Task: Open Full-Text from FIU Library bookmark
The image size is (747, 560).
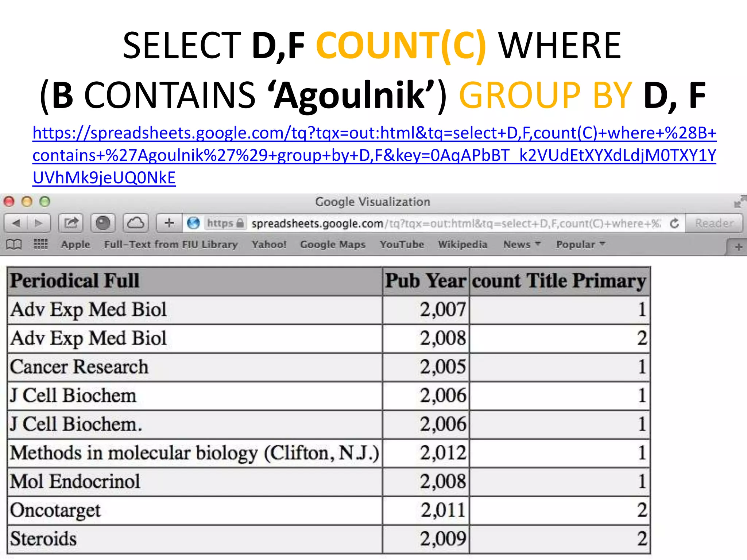Action: (x=171, y=244)
